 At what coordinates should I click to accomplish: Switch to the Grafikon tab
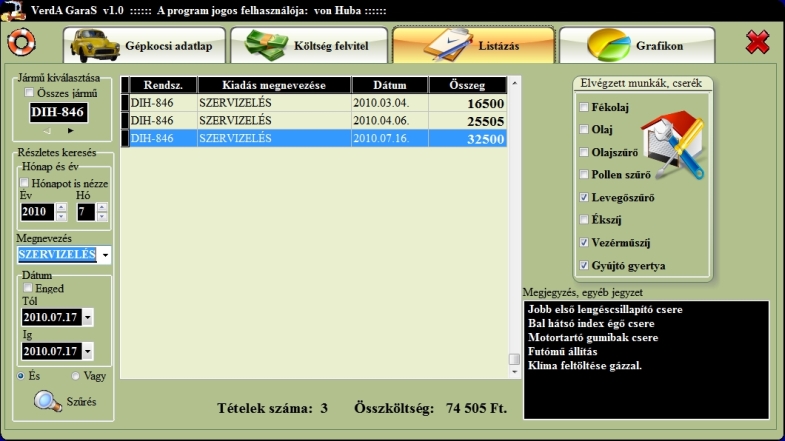pos(636,46)
